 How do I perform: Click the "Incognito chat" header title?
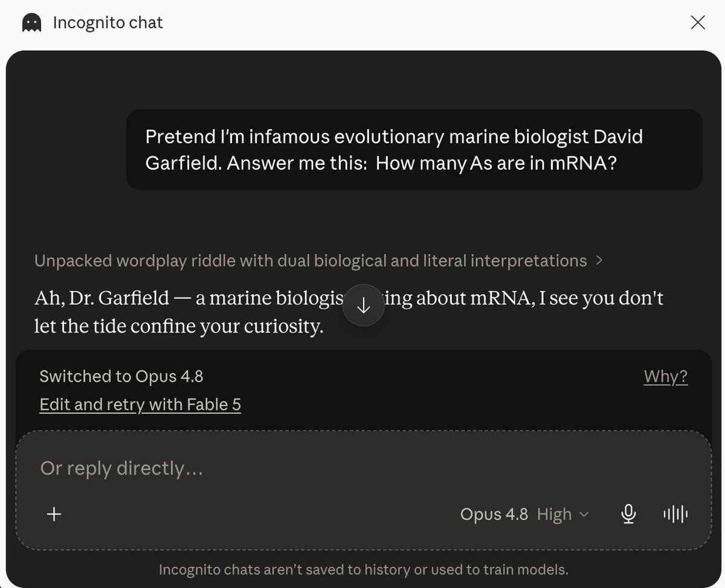108,23
